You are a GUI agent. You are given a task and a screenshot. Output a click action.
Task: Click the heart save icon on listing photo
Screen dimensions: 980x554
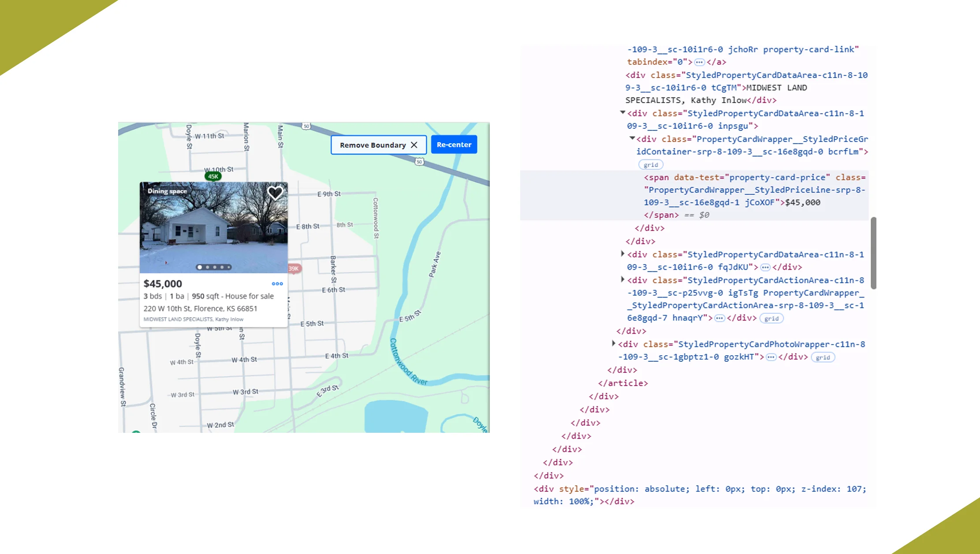[275, 193]
